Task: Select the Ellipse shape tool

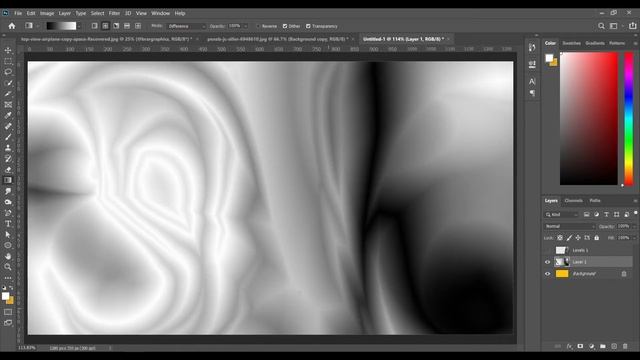Action: (x=8, y=245)
